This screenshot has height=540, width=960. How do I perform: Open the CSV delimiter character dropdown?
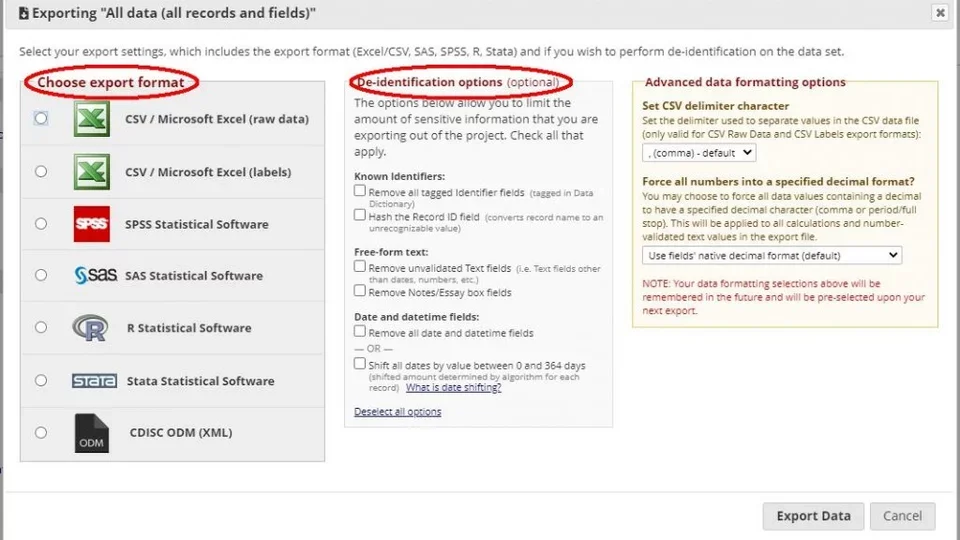click(699, 153)
